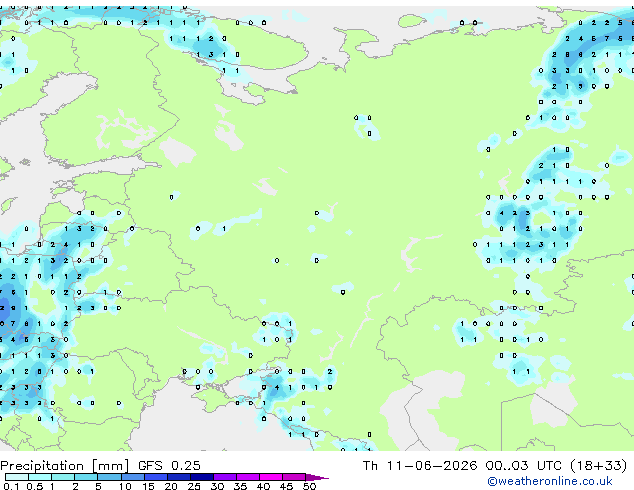Click the 2–5 mm legend swatch
Image resolution: width=634 pixels, height=490 pixels.
[86, 477]
